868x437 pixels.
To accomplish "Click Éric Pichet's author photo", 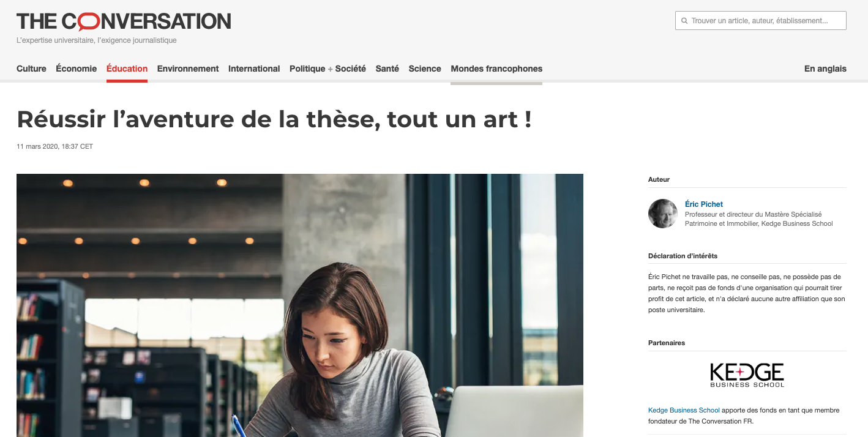I will (663, 214).
